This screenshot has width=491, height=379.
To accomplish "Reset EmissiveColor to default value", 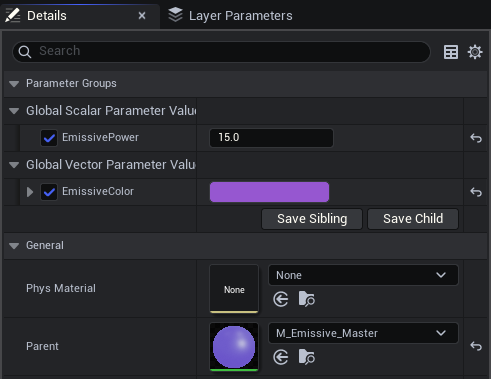I will click(476, 192).
